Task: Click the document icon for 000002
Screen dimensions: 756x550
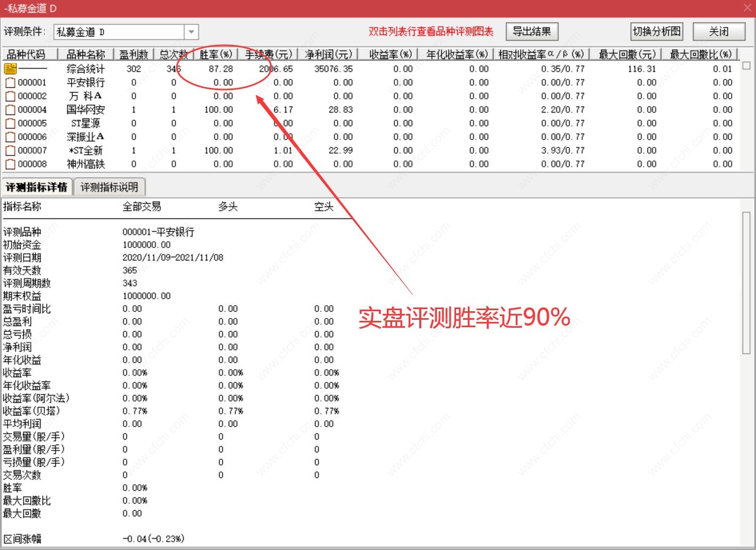Action: coord(10,96)
